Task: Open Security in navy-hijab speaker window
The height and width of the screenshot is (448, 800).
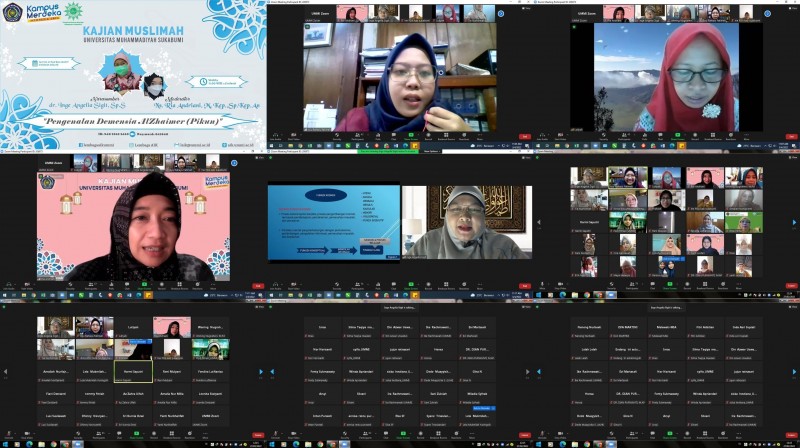Action: click(x=337, y=137)
